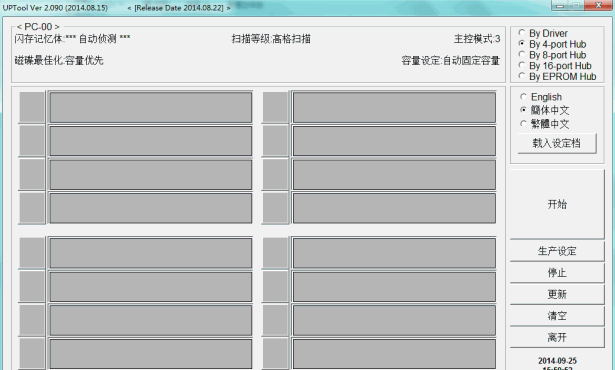Click the 开始 start button

coord(557,204)
